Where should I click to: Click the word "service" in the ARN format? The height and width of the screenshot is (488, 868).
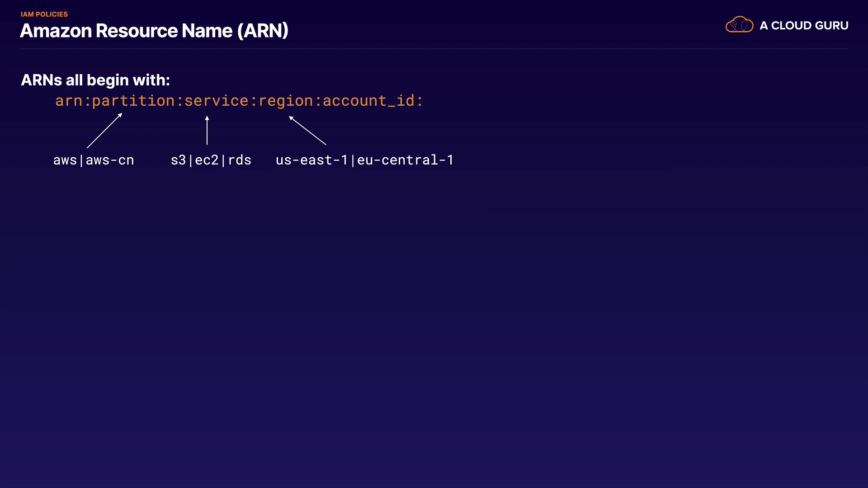216,101
